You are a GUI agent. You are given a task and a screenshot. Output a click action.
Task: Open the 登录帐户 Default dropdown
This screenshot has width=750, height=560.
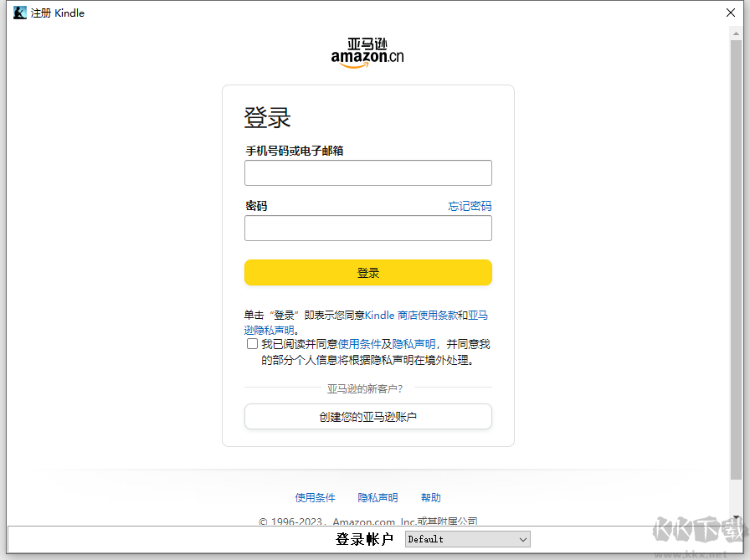tap(466, 539)
